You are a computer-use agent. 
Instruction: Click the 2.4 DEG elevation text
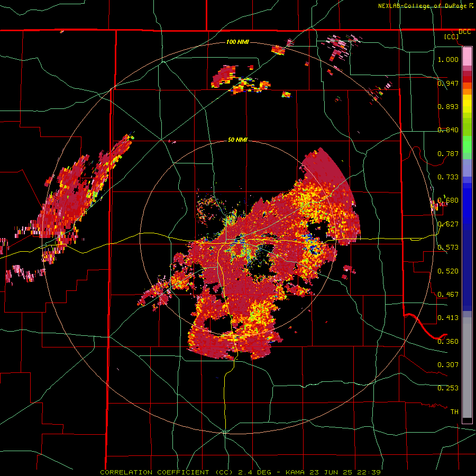click(255, 472)
